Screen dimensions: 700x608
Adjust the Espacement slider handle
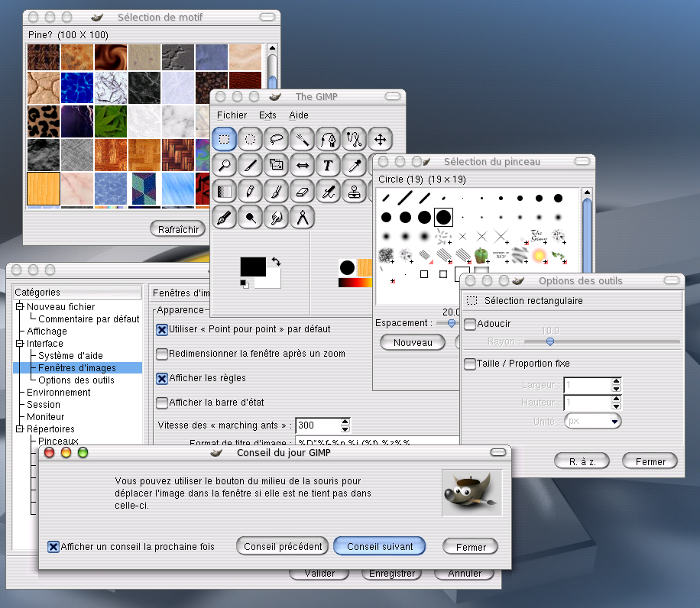[452, 323]
